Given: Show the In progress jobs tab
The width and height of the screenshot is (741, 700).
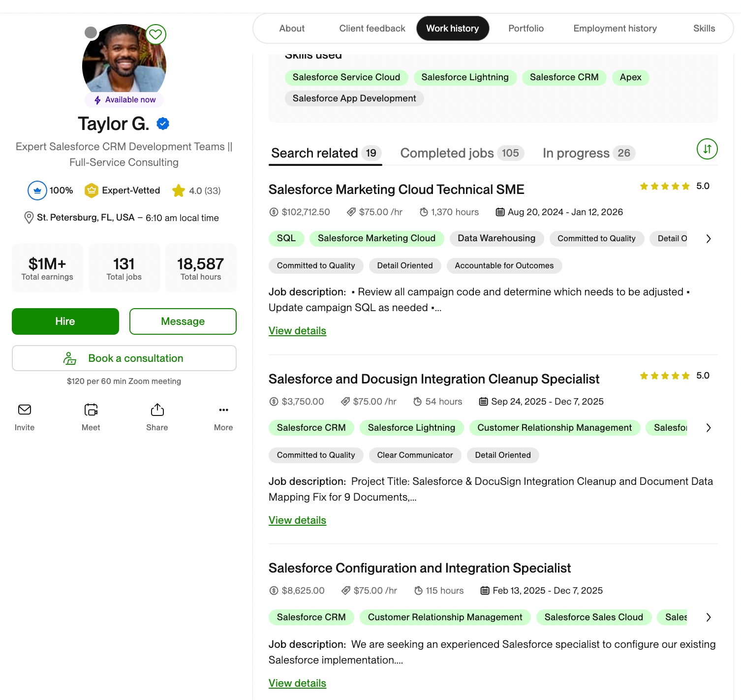Looking at the screenshot, I should click(x=588, y=153).
